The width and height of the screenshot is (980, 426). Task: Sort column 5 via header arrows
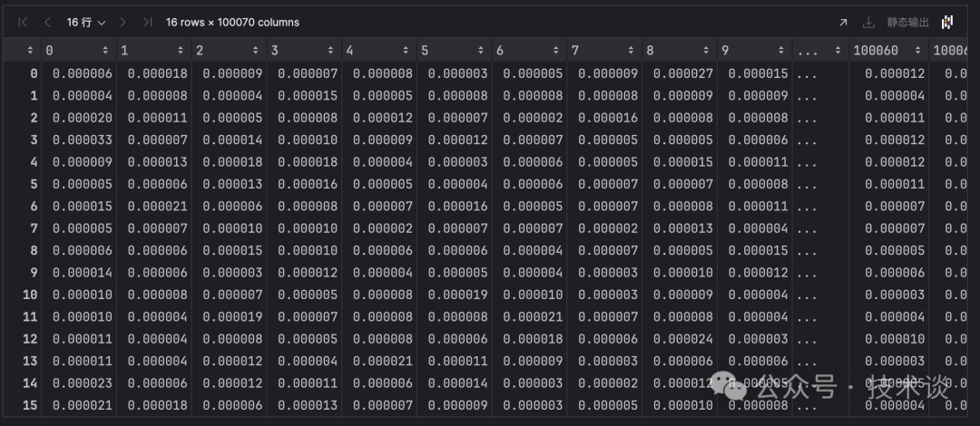[x=481, y=51]
